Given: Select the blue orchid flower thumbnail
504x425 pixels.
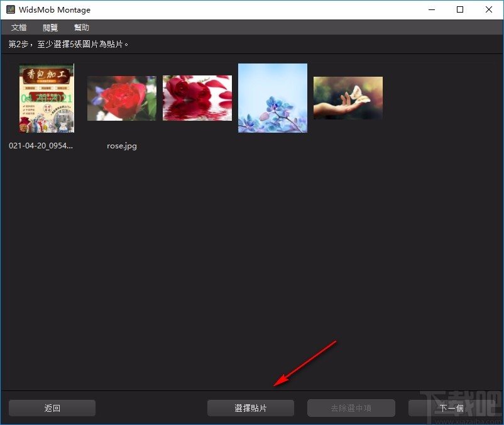Looking at the screenshot, I should point(272,97).
